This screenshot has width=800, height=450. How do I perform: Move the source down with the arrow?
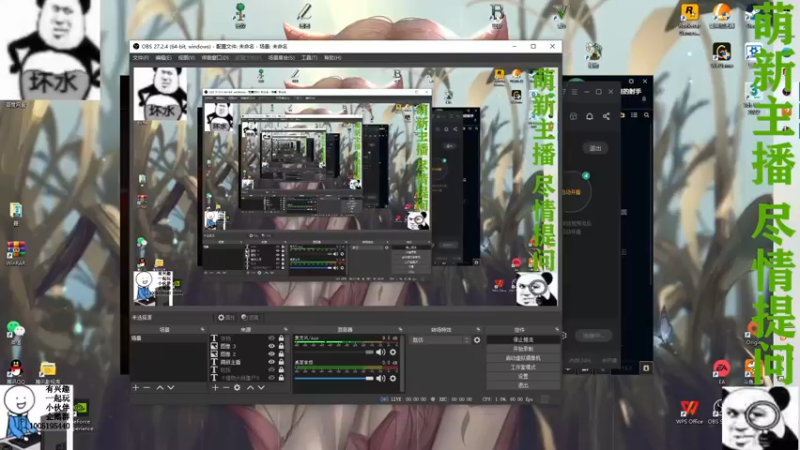pyautogui.click(x=261, y=388)
